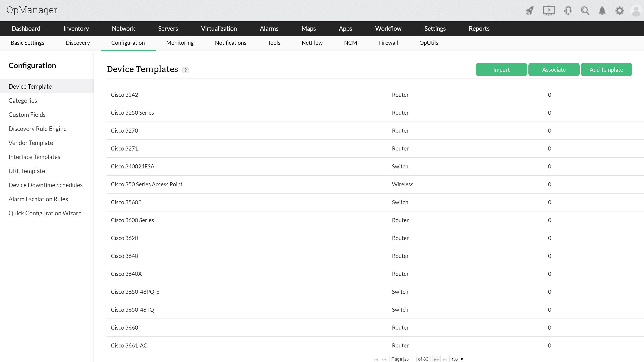The image size is (644, 362).
Task: Click the headset support icon
Action: tap(568, 10)
